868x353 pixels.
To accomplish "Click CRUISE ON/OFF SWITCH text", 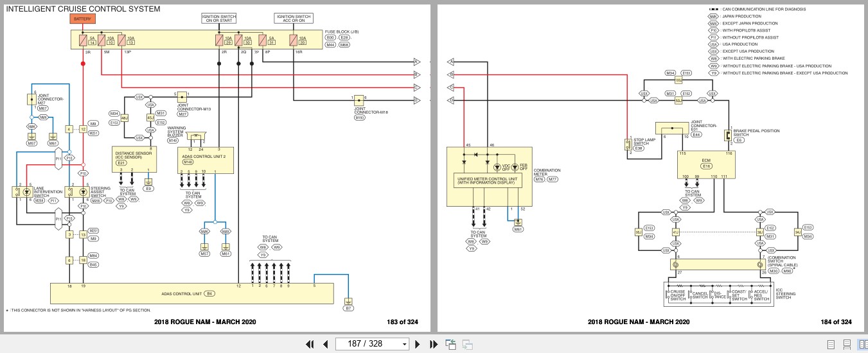I will 677,295.
